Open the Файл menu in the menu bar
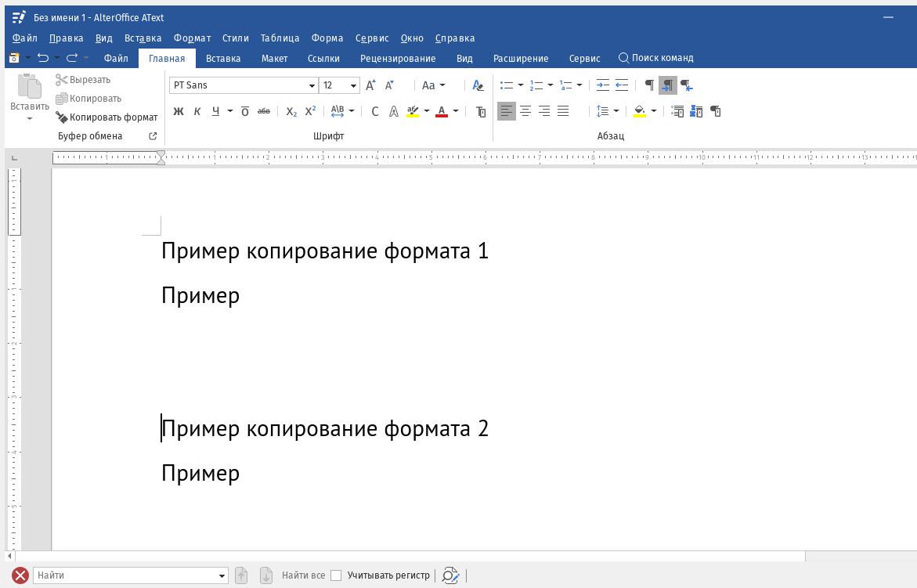Viewport: 917px width, 588px height. 24,38
